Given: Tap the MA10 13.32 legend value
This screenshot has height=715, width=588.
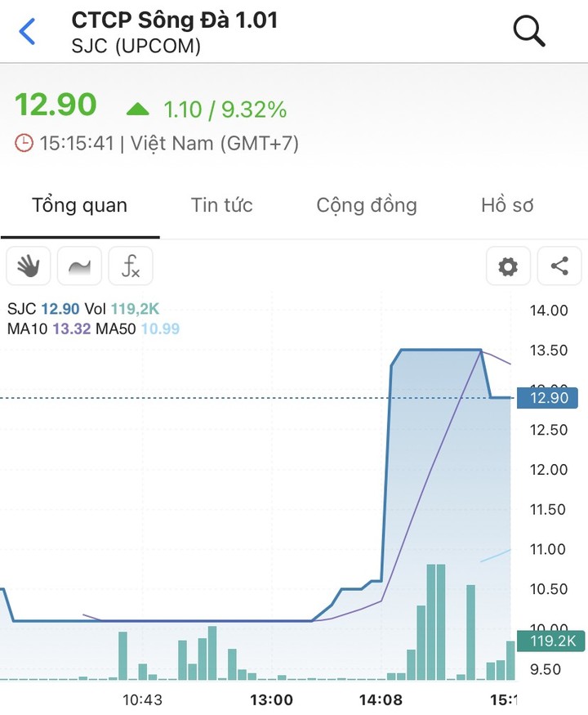Looking at the screenshot, I should pyautogui.click(x=49, y=328).
